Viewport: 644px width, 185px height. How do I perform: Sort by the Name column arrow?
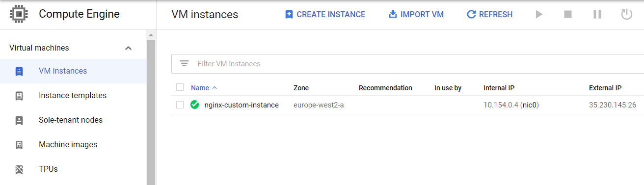tap(215, 88)
